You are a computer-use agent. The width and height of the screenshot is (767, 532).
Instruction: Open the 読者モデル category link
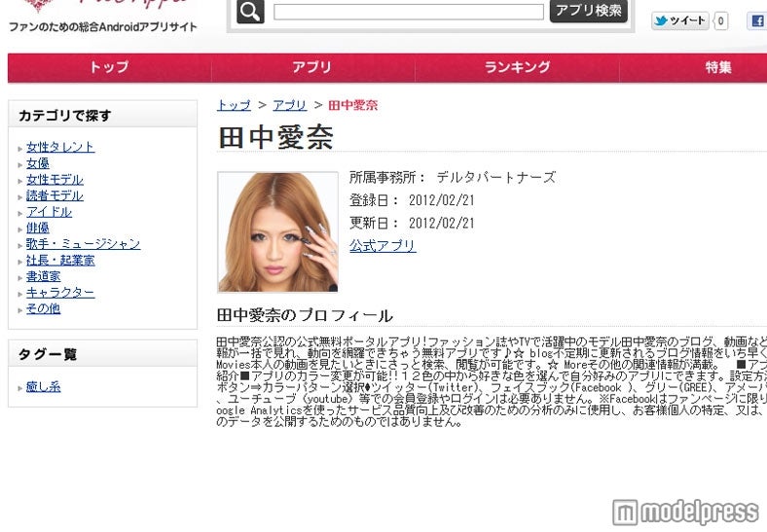(55, 195)
